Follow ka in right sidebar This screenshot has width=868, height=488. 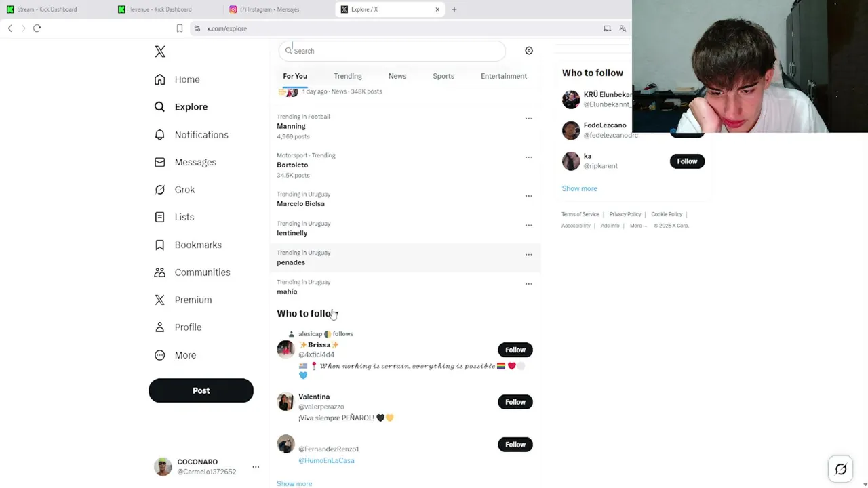click(x=687, y=161)
